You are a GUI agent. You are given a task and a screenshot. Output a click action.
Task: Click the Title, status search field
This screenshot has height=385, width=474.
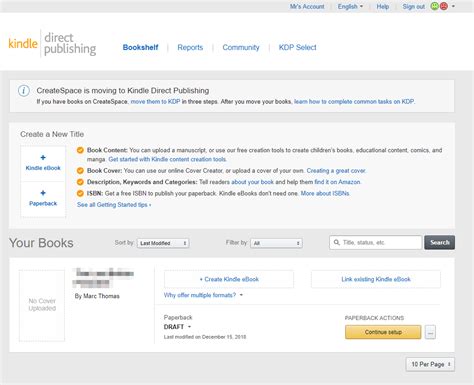pyautogui.click(x=375, y=242)
